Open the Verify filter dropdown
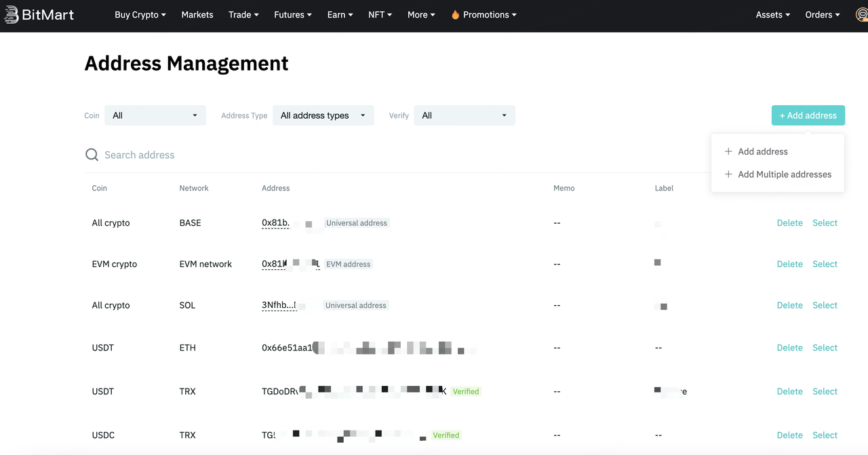This screenshot has height=455, width=868. [x=464, y=115]
